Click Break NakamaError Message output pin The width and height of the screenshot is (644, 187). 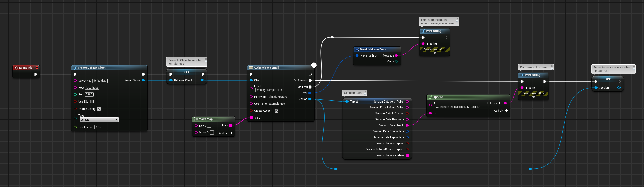(x=396, y=55)
